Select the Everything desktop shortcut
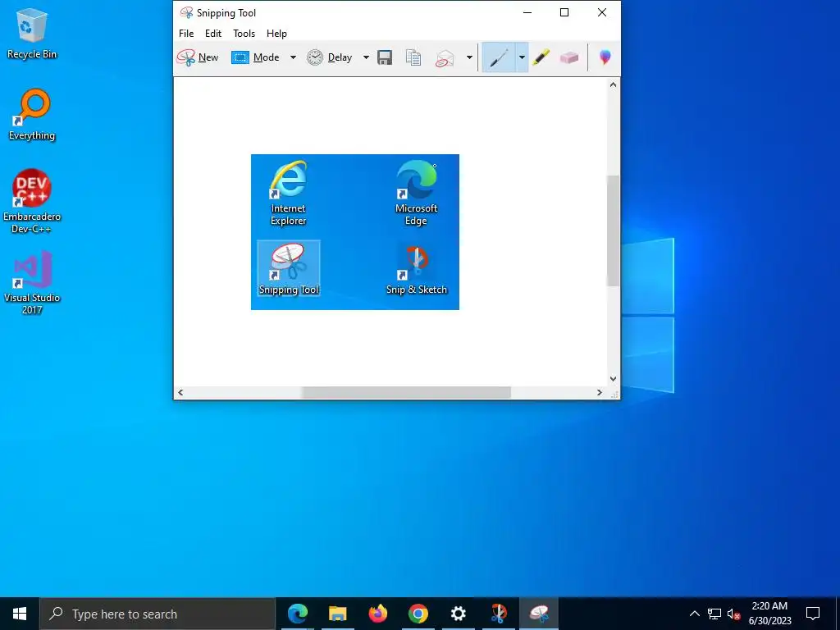 coord(32,115)
